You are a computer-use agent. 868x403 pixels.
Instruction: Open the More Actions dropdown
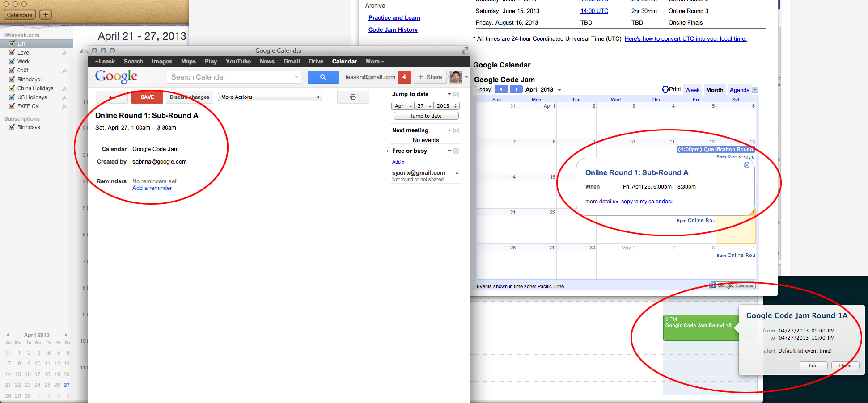coord(270,97)
